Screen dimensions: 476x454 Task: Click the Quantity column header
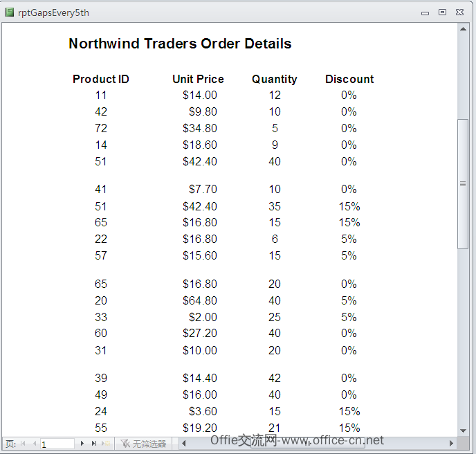(x=275, y=80)
